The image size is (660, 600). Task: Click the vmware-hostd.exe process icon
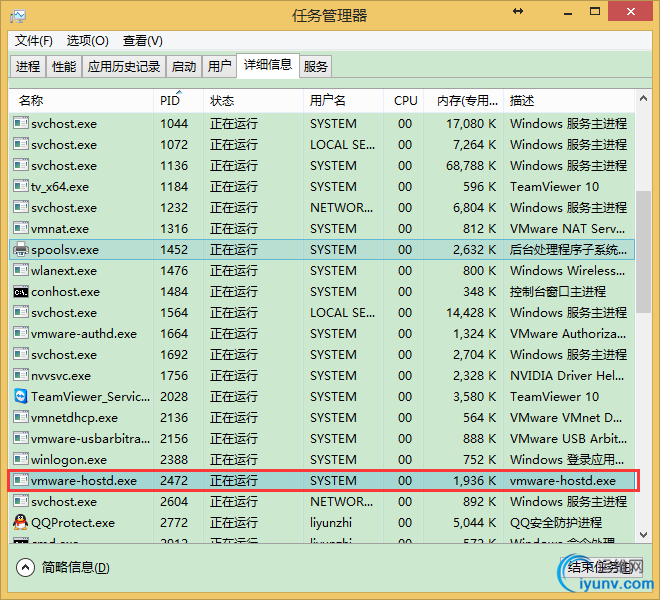(x=21, y=480)
